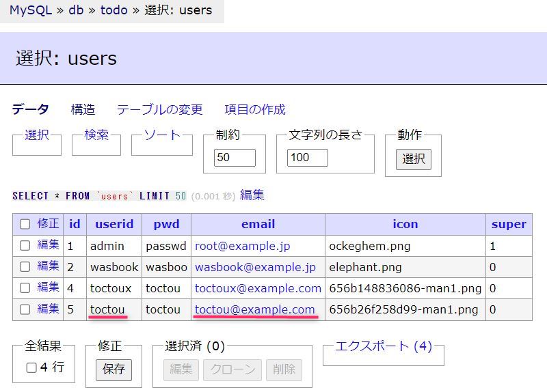Click 編集 link next to SQL query
Image resolution: width=547 pixels, height=392 pixels.
point(252,195)
